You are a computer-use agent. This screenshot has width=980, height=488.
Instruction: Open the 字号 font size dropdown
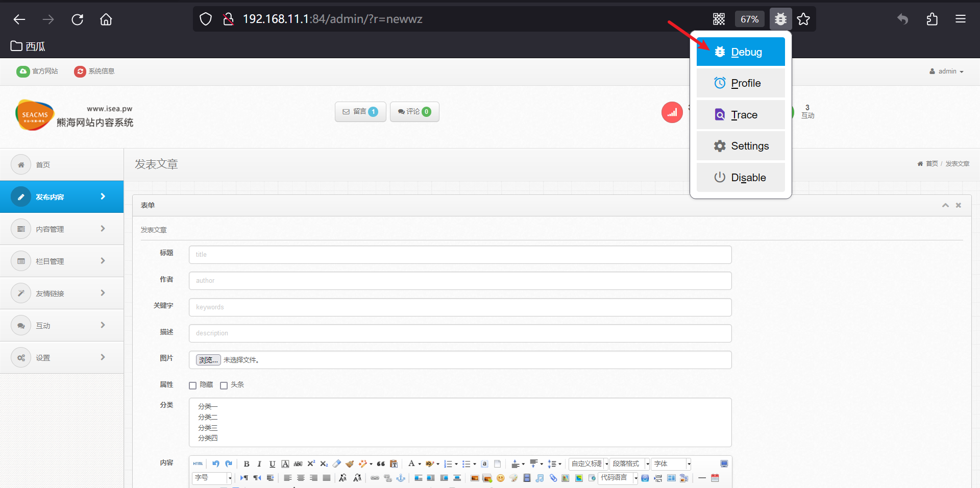pyautogui.click(x=212, y=478)
